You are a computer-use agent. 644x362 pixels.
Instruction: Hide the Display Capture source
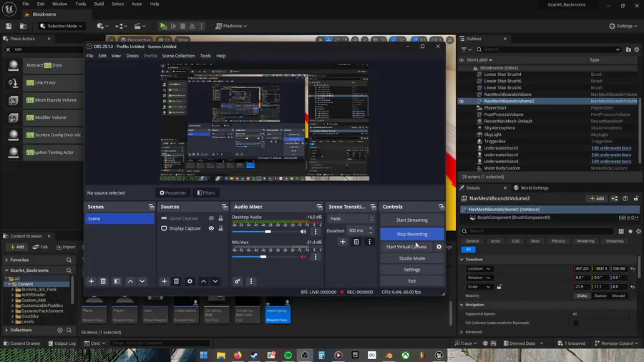[x=211, y=228]
